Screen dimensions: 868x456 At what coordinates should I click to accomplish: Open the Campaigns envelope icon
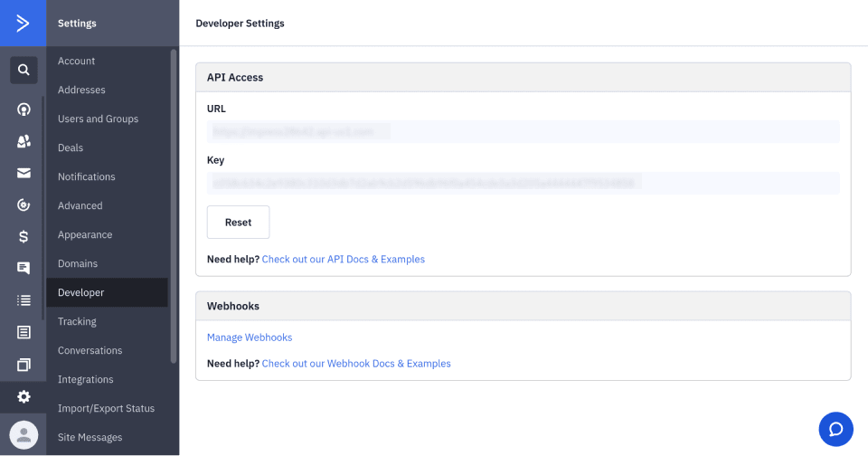coord(24,174)
